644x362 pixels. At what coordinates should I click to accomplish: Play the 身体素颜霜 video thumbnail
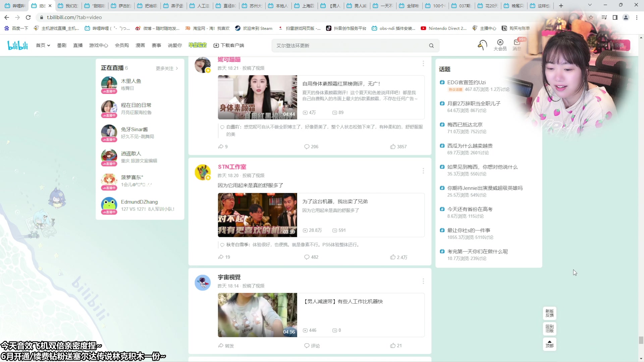coord(257,97)
